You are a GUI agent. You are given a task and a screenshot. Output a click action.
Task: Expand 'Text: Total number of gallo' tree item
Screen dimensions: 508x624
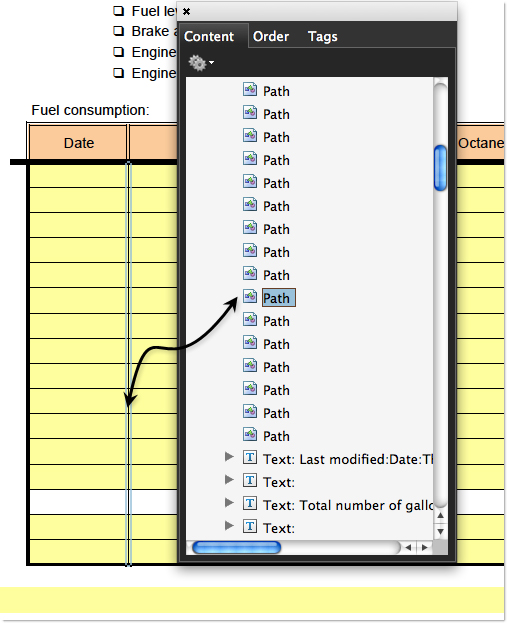click(229, 503)
